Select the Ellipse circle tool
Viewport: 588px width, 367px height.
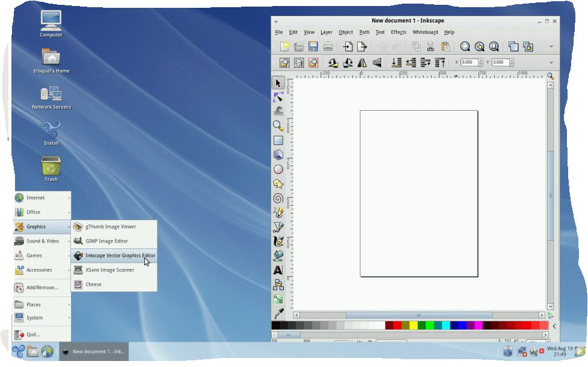pyautogui.click(x=278, y=169)
